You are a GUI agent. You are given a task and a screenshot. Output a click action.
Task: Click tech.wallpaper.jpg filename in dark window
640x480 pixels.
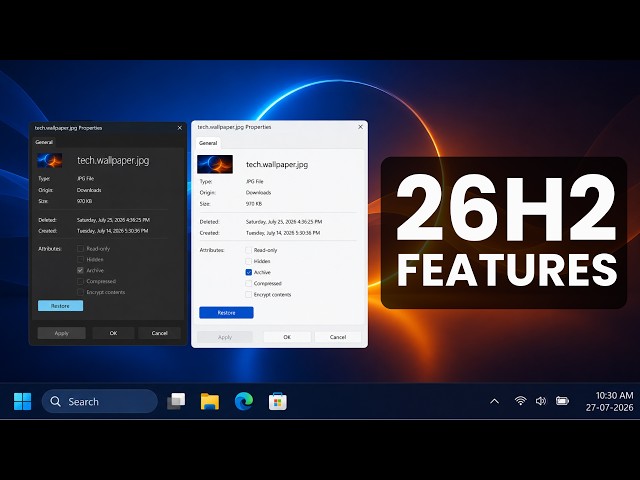(x=113, y=160)
